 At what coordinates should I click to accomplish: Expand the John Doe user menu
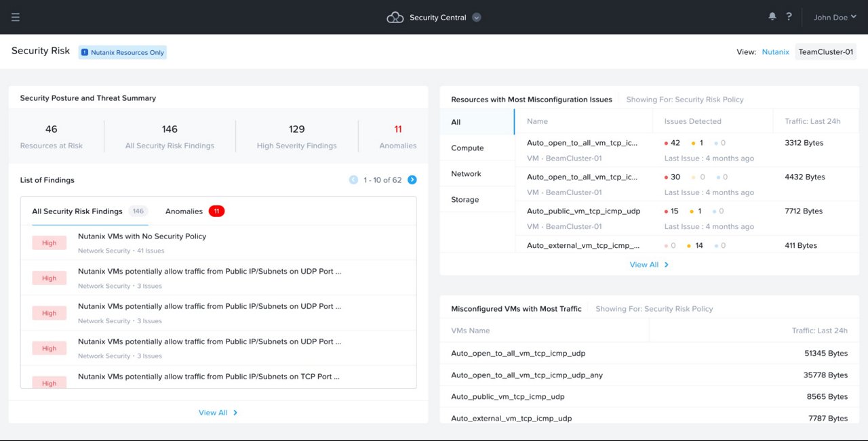click(x=834, y=17)
